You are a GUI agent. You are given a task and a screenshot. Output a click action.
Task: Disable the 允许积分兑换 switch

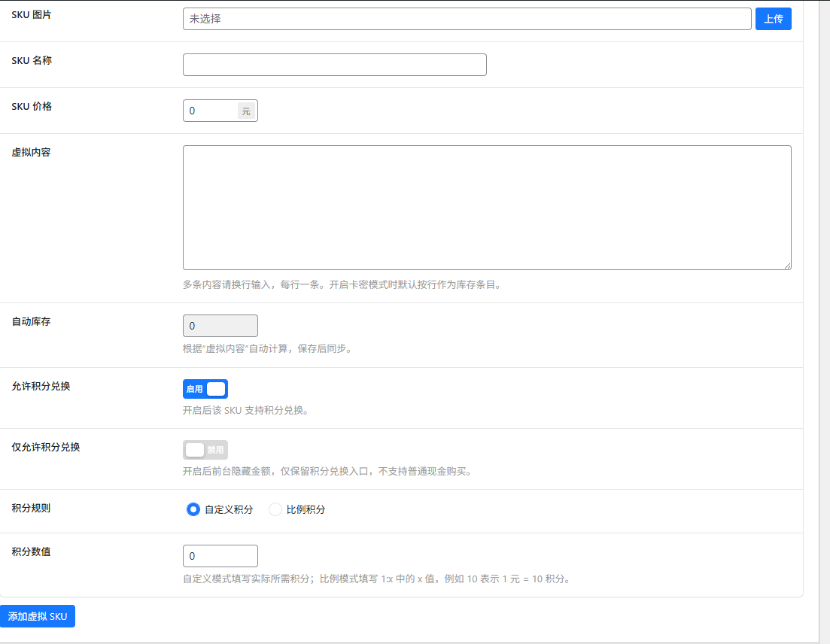coord(205,389)
